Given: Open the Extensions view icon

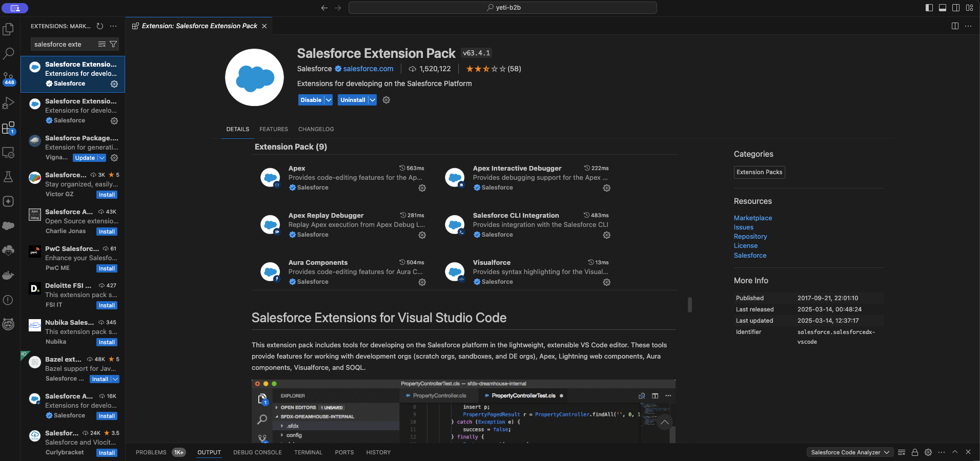Looking at the screenshot, I should click(8, 128).
